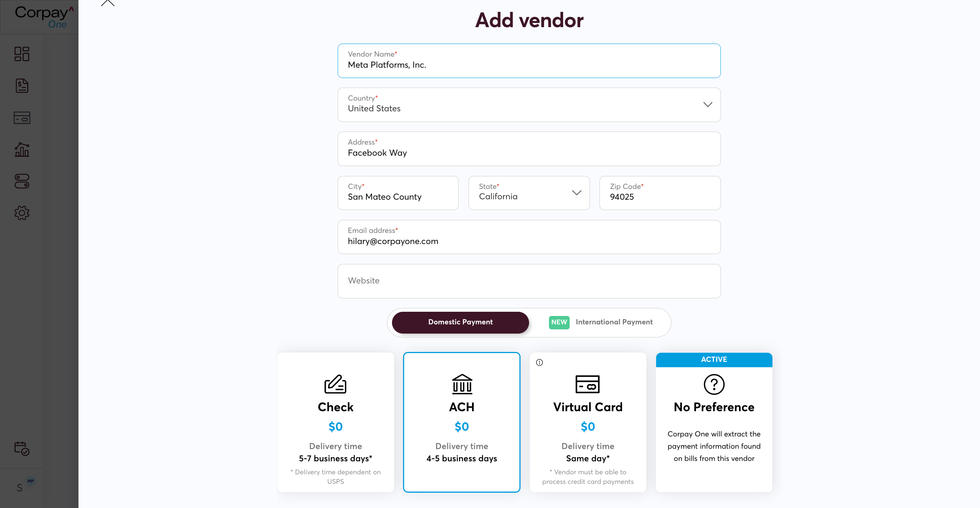Click the Virtual Card info icon
This screenshot has width=980, height=508.
click(x=539, y=363)
